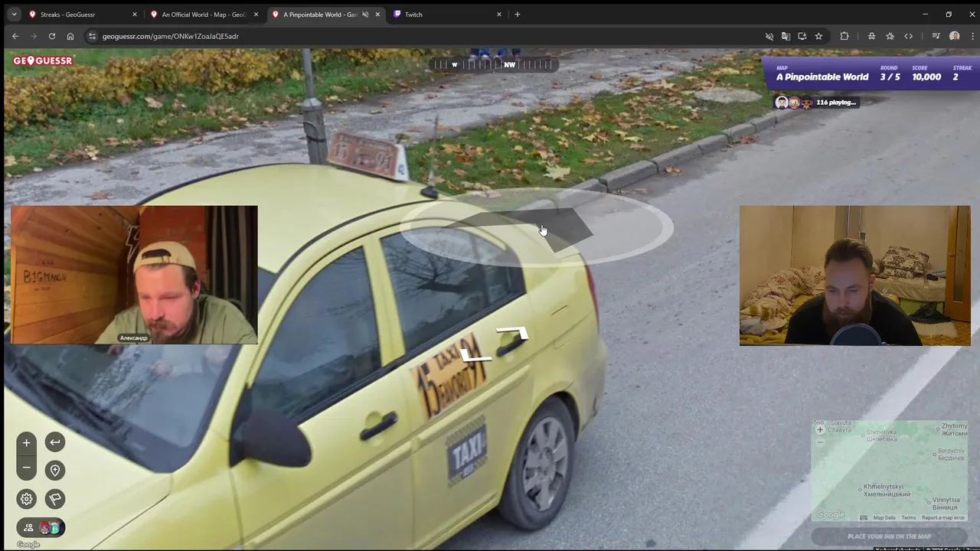
Task: Open the browser home page
Action: click(70, 36)
